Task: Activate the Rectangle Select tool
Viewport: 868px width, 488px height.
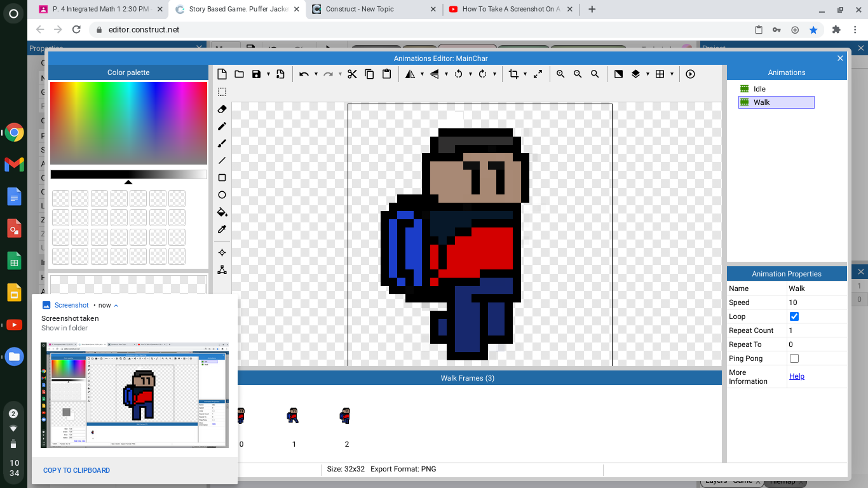Action: (x=222, y=91)
